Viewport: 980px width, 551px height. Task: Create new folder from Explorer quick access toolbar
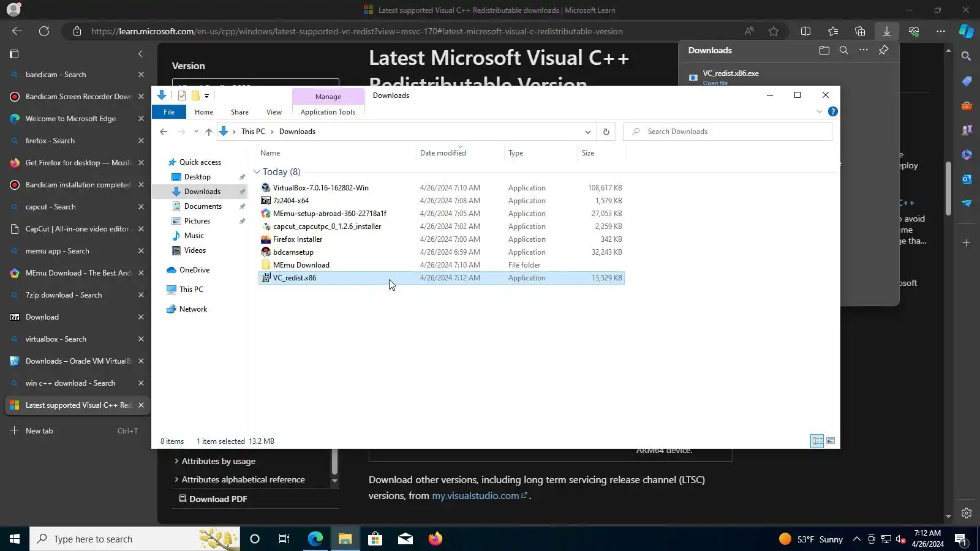(x=195, y=96)
